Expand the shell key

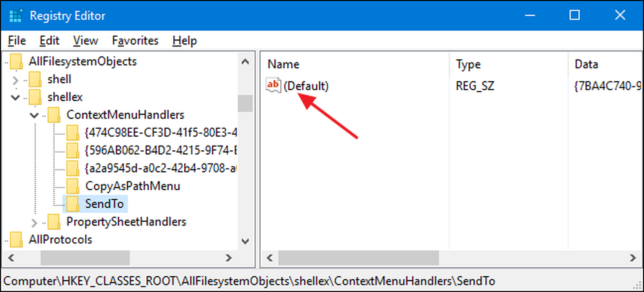[x=16, y=79]
